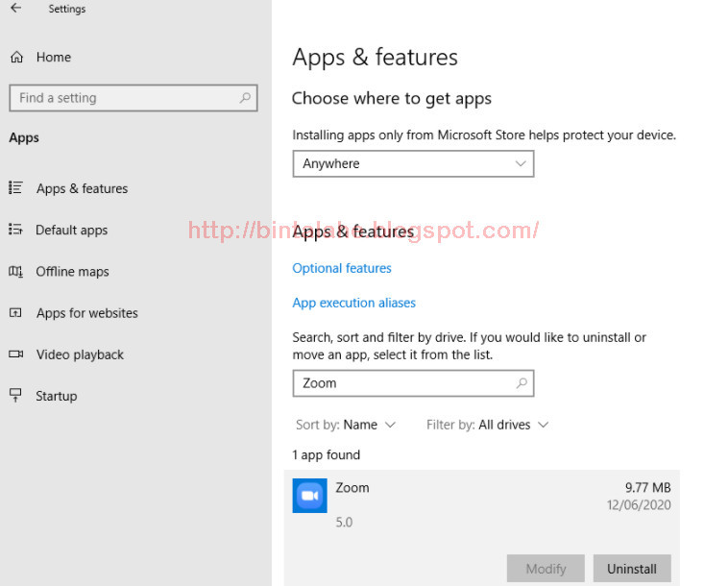This screenshot has width=728, height=586.
Task: Click the Apps & features list icon in sidebar
Action: [15, 188]
